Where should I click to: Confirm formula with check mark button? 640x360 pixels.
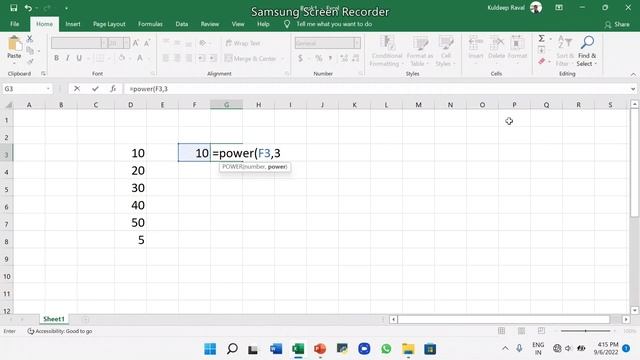point(95,89)
